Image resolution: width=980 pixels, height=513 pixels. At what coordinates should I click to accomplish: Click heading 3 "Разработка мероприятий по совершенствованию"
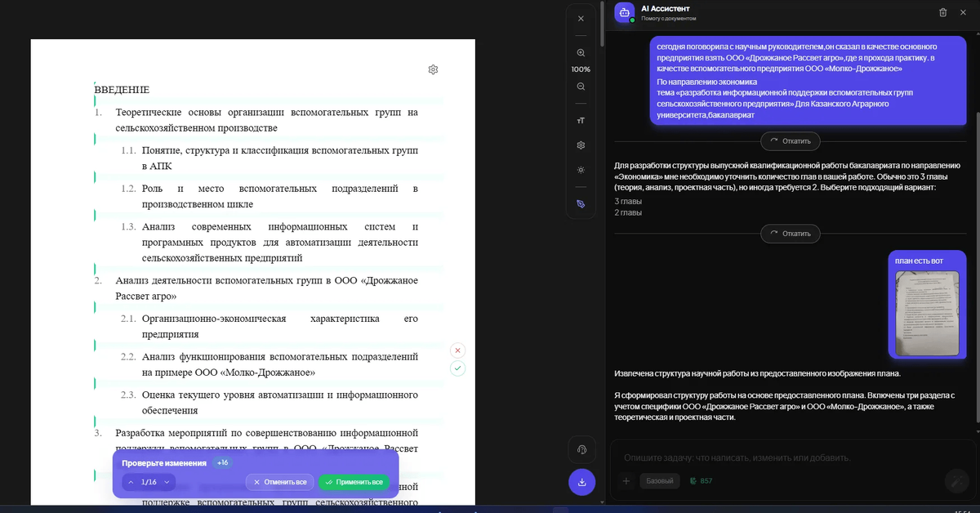click(266, 440)
